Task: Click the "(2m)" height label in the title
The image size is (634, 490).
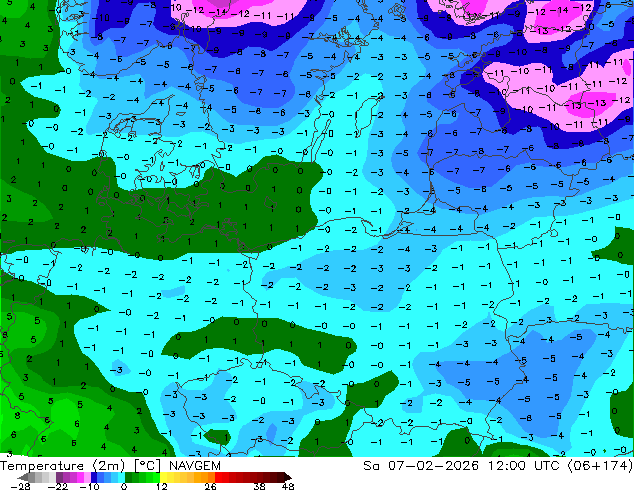Action: tap(109, 466)
